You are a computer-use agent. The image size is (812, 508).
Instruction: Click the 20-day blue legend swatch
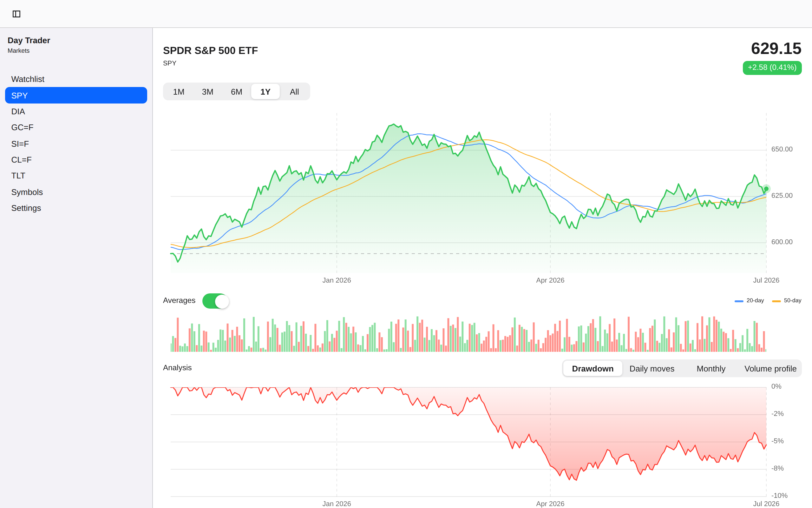pyautogui.click(x=739, y=301)
